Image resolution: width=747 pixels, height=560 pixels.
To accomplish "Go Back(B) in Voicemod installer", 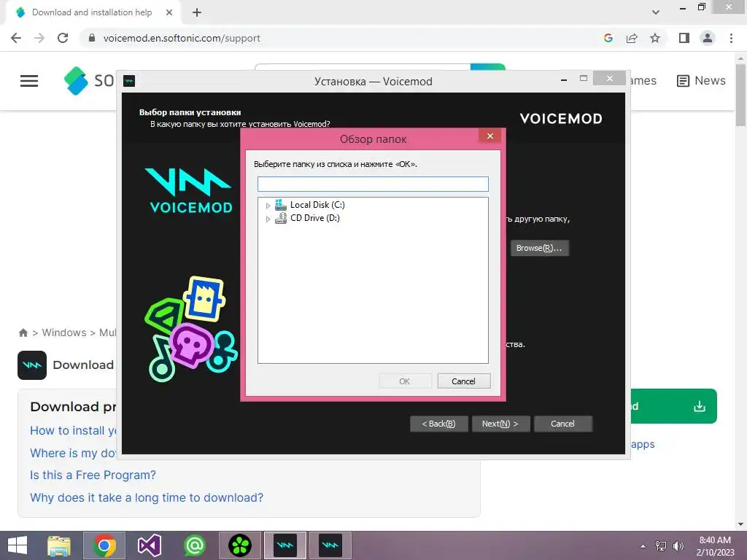I will point(438,424).
